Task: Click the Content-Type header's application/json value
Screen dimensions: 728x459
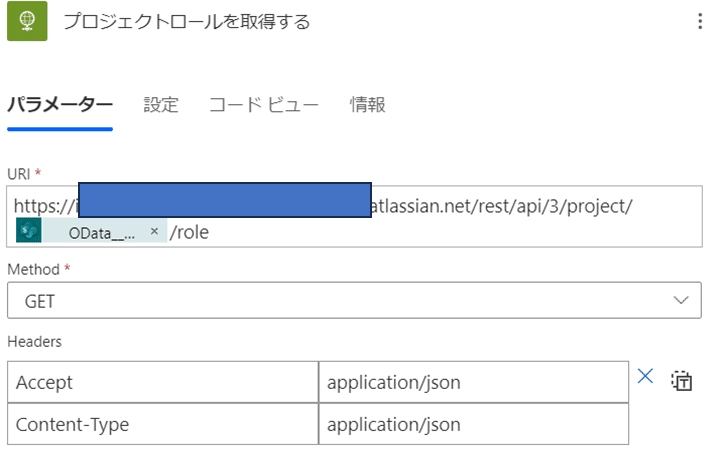Action: point(473,424)
